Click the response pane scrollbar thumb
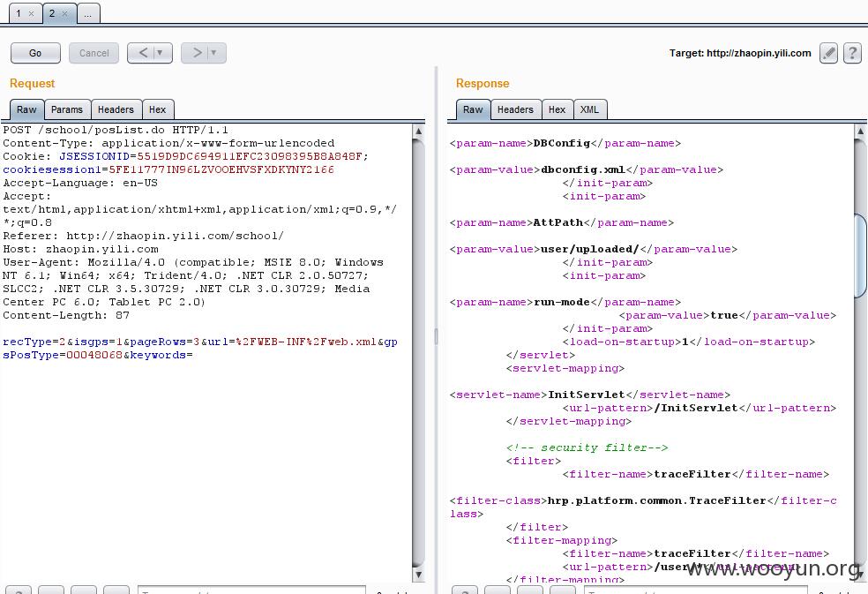868x594 pixels. click(x=861, y=256)
